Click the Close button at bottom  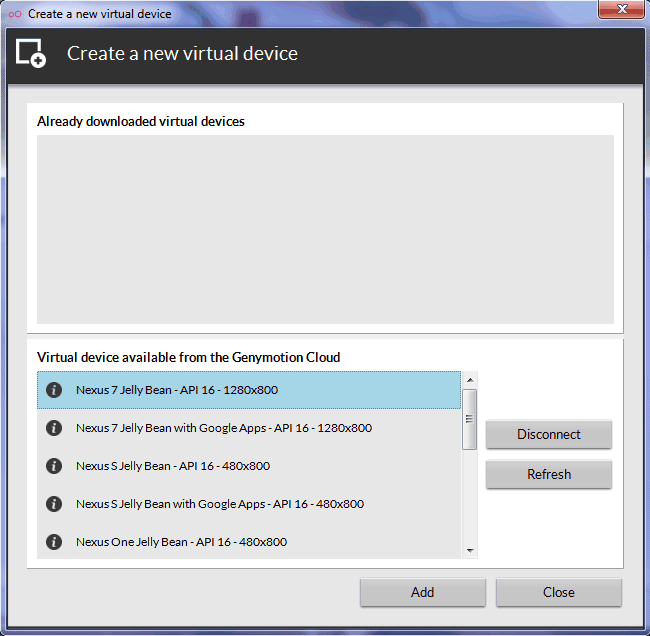pyautogui.click(x=559, y=592)
